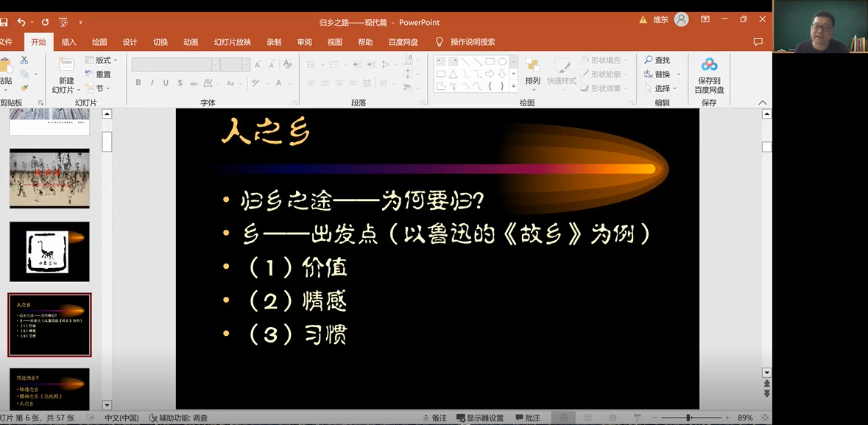
Task: Expand the Section (节) dropdown
Action: tap(98, 88)
